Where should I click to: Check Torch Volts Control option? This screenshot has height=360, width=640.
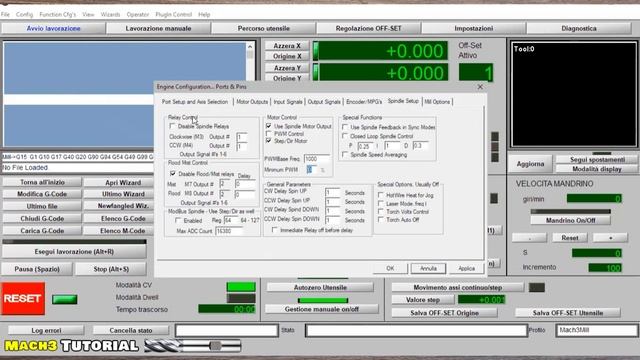381,211
